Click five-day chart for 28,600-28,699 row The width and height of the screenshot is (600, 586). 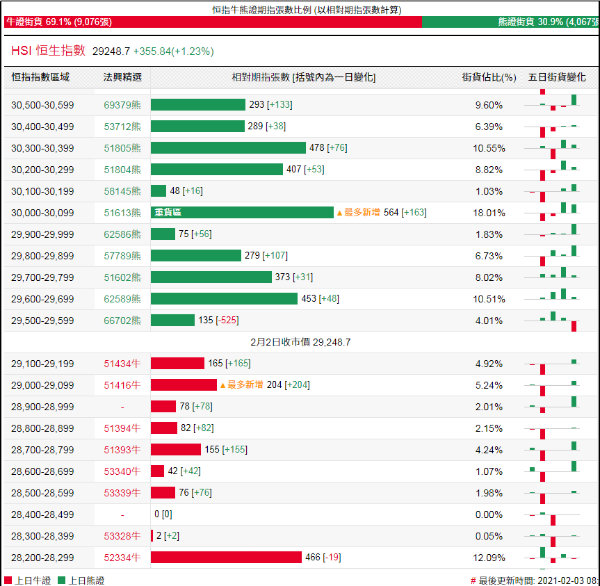click(x=553, y=472)
